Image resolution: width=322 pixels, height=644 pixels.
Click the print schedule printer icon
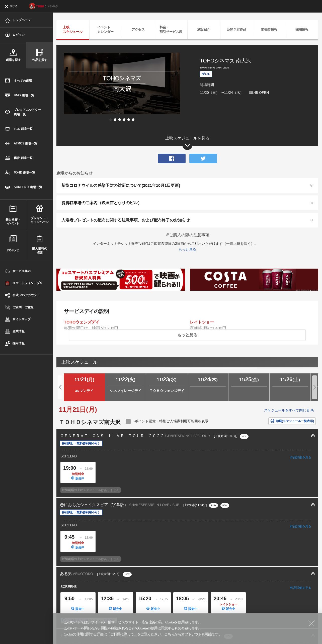coord(272,421)
